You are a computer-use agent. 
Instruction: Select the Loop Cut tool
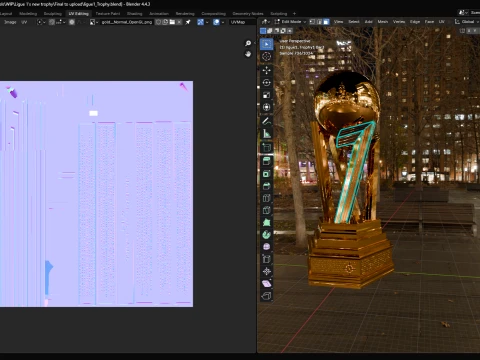(x=266, y=198)
